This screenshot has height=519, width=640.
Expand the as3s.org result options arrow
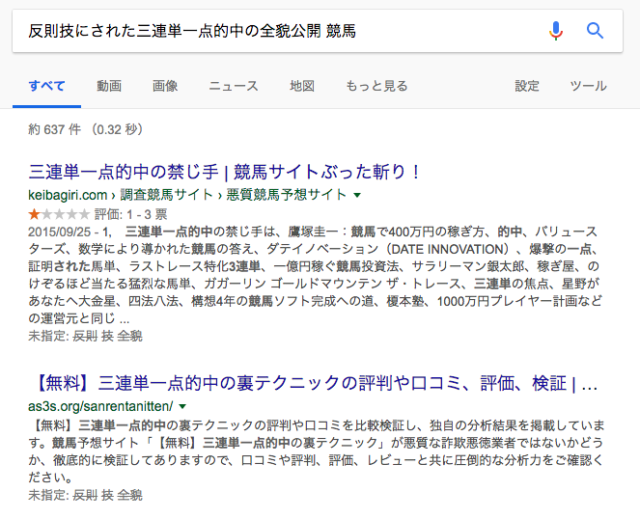[x=183, y=406]
